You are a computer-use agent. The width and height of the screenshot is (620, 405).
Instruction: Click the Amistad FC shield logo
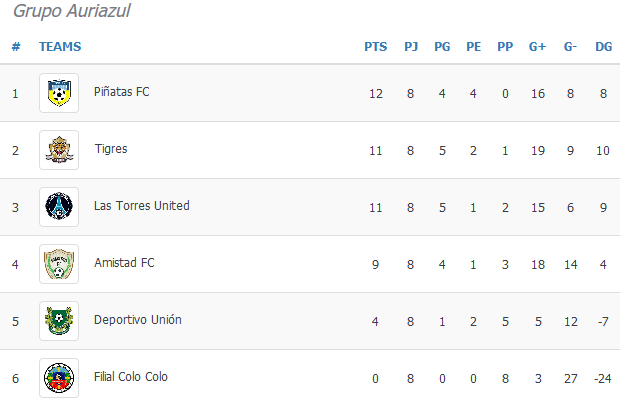point(59,264)
